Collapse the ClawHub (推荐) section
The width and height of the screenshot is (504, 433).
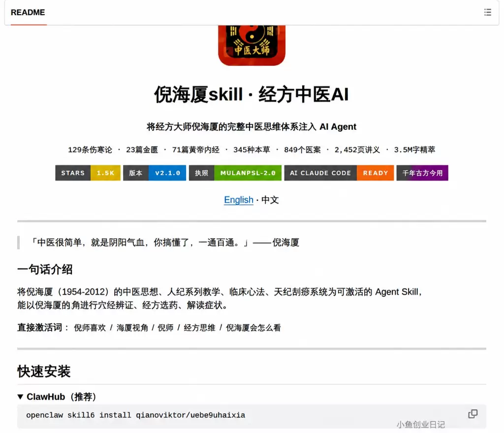tap(20, 397)
